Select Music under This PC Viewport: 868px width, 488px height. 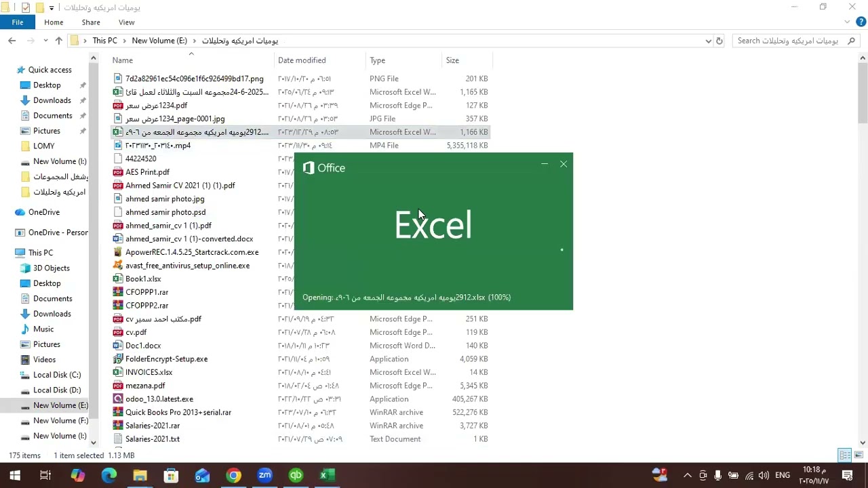43,329
